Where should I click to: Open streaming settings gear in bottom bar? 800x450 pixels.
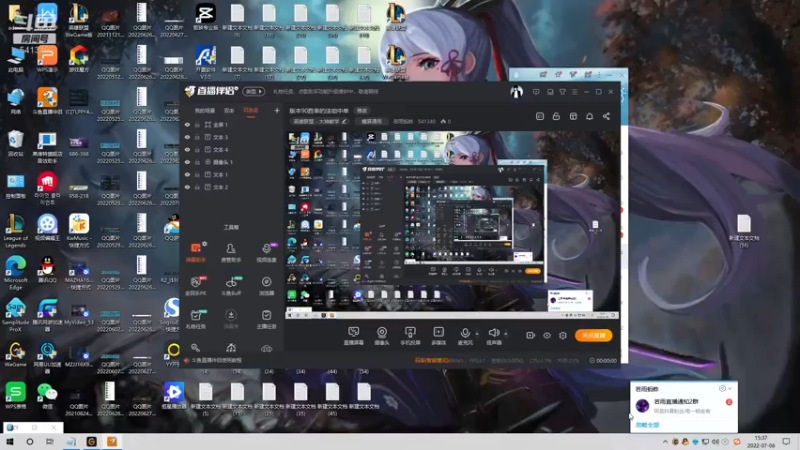point(563,335)
